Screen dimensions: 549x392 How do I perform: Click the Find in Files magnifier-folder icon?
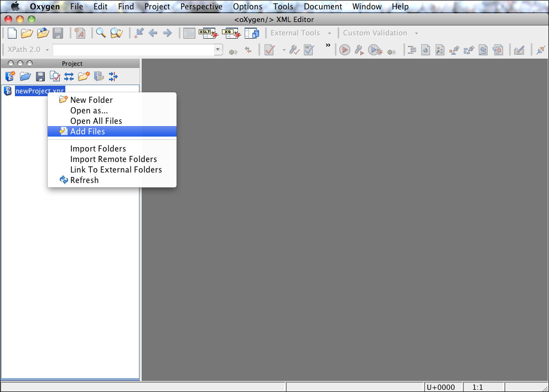(x=116, y=33)
